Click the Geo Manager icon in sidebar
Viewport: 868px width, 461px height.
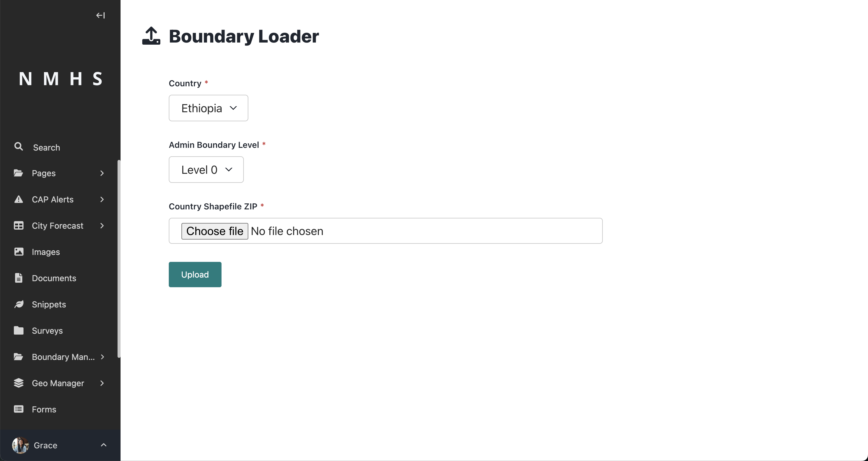click(x=18, y=382)
